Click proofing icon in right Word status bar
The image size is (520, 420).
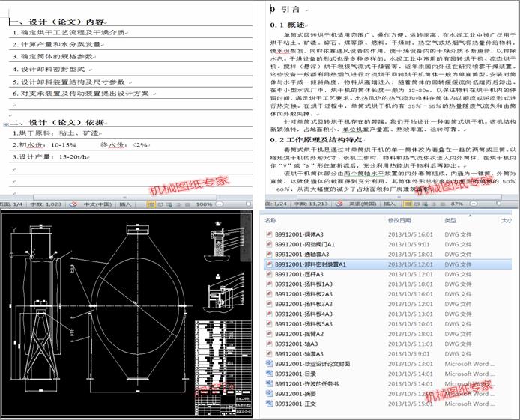pyautogui.click(x=339, y=204)
